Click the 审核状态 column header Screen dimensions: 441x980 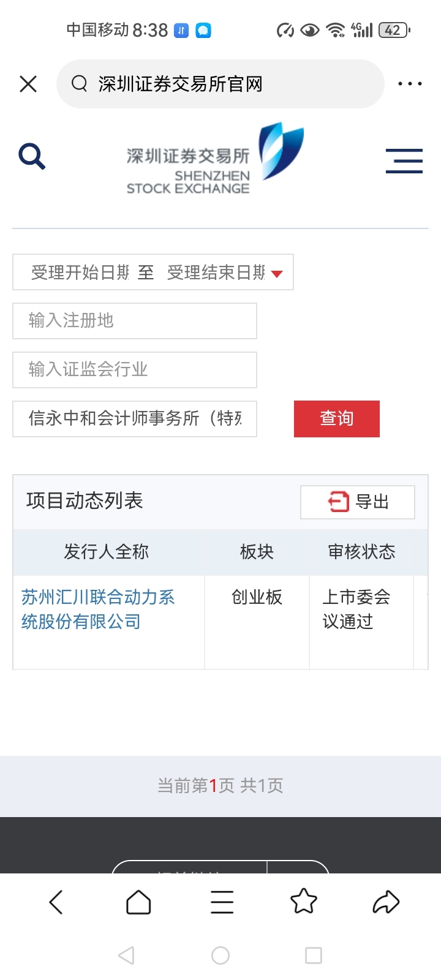pos(361,552)
